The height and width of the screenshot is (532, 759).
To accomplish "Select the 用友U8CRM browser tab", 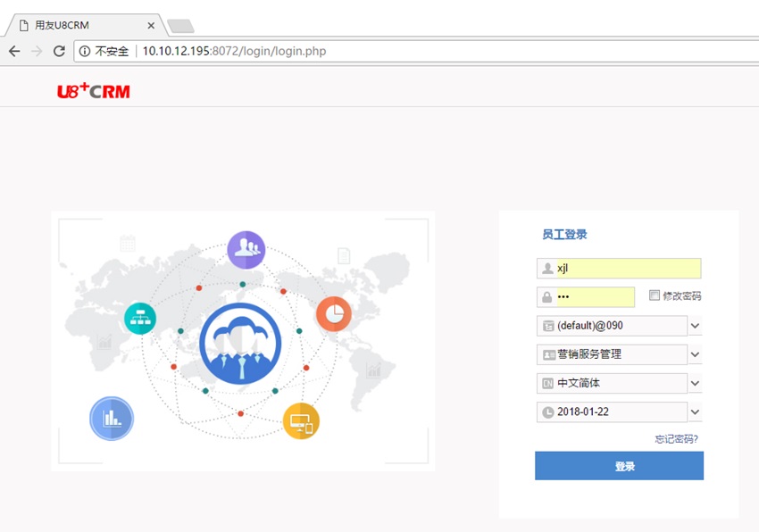I will [x=86, y=25].
